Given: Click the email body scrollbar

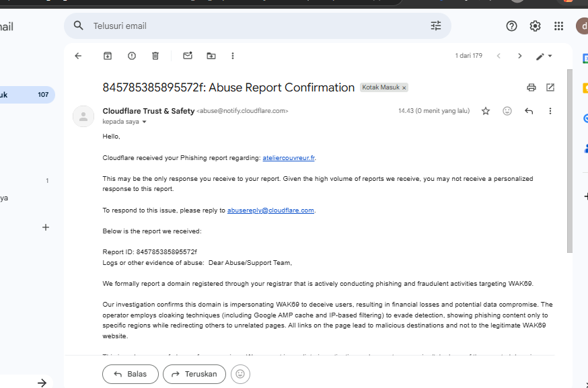Looking at the screenshot, I should coord(570,161).
